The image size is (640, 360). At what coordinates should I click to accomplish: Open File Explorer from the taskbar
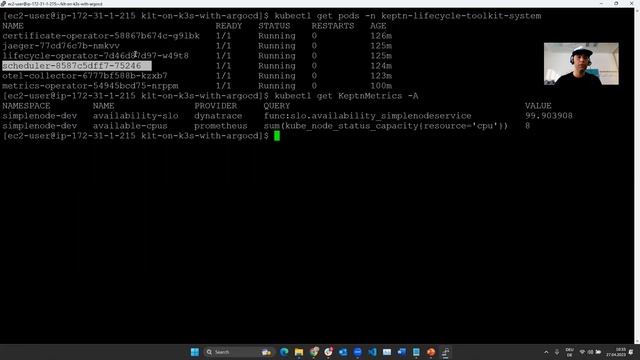pos(299,352)
